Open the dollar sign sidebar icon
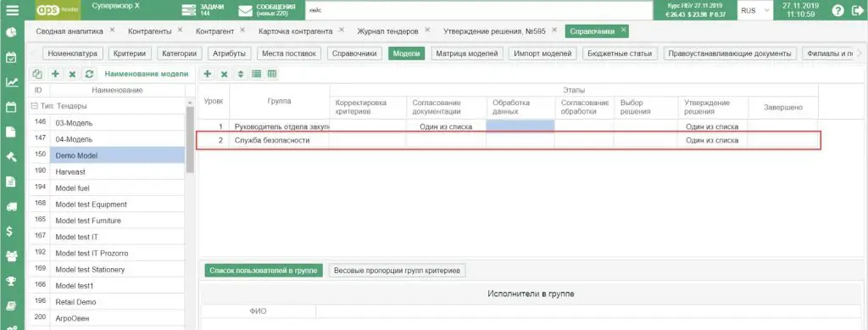This screenshot has width=868, height=330. pos(10,232)
